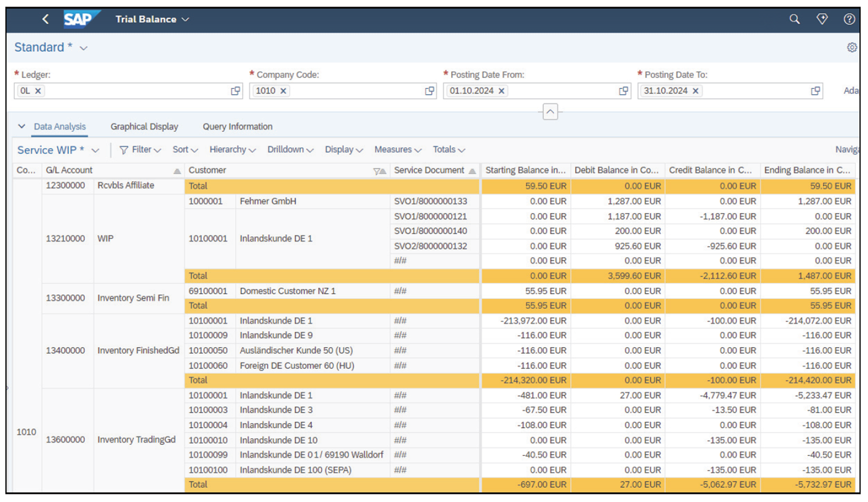
Task: Open the Standard variant dropdown
Action: point(84,48)
